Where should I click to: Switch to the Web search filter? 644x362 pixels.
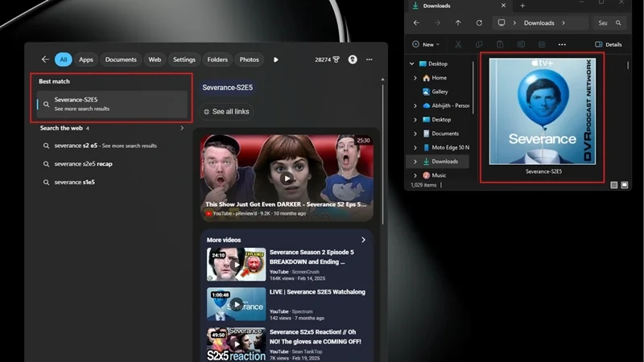click(x=155, y=60)
